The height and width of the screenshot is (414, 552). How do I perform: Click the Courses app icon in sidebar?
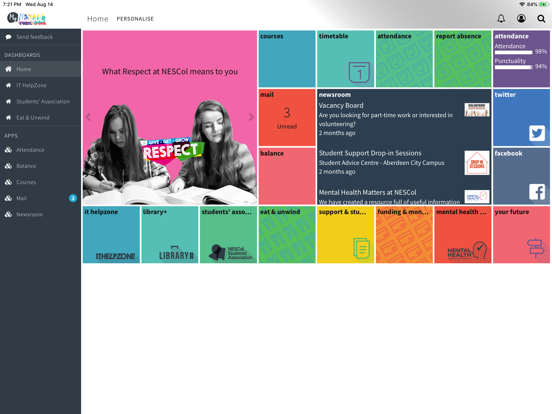pos(8,182)
